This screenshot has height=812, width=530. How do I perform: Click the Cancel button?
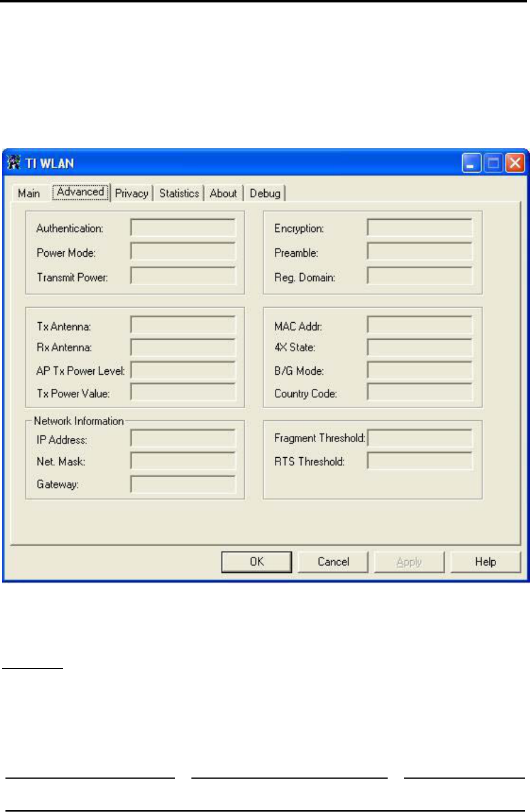click(x=333, y=562)
